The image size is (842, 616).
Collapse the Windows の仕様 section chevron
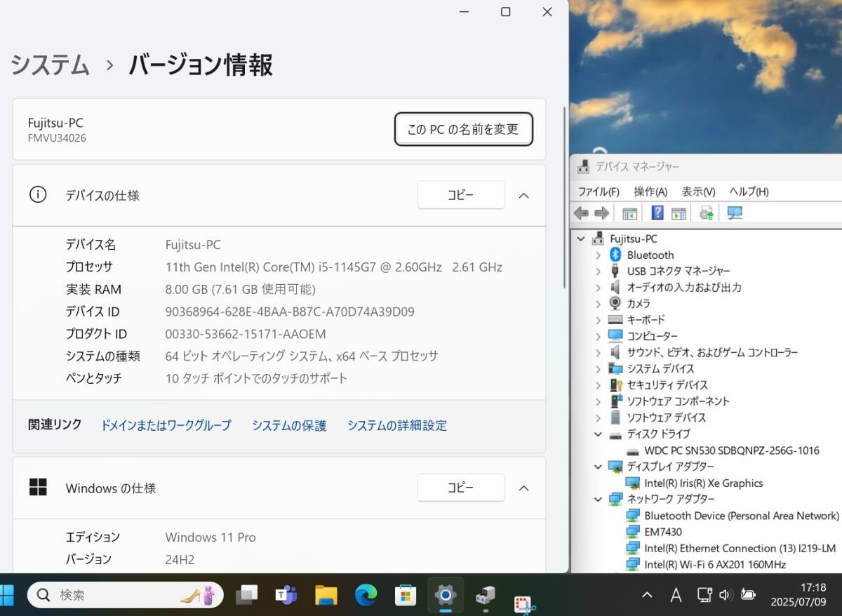[x=523, y=488]
